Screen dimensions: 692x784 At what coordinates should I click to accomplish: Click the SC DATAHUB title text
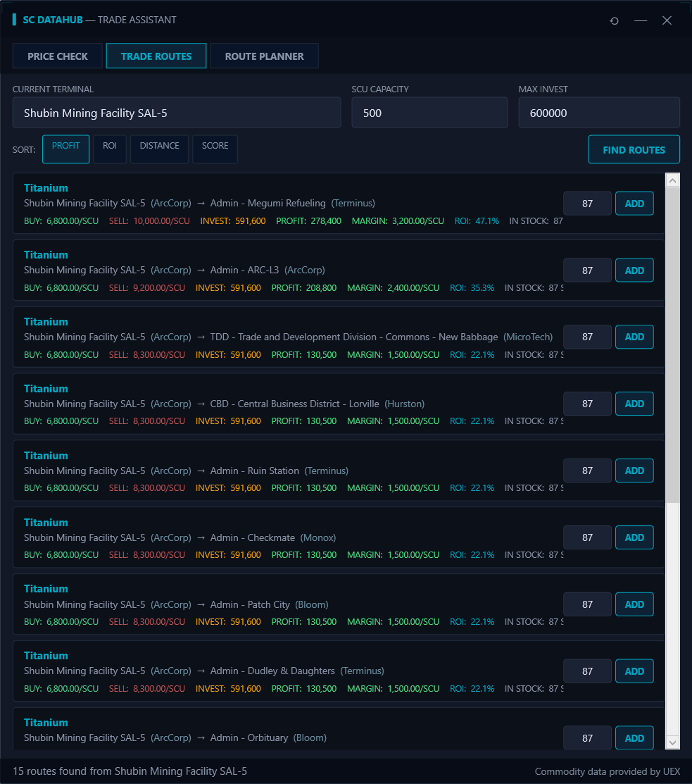click(53, 20)
